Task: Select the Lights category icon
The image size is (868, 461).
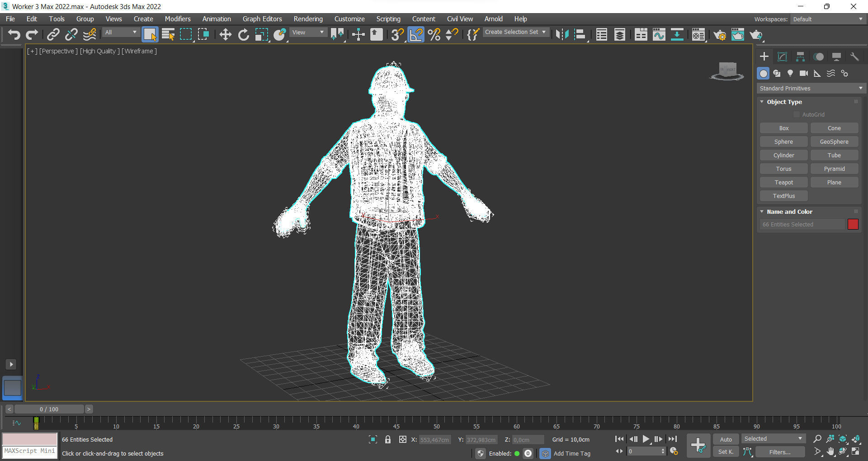Action: pos(790,73)
